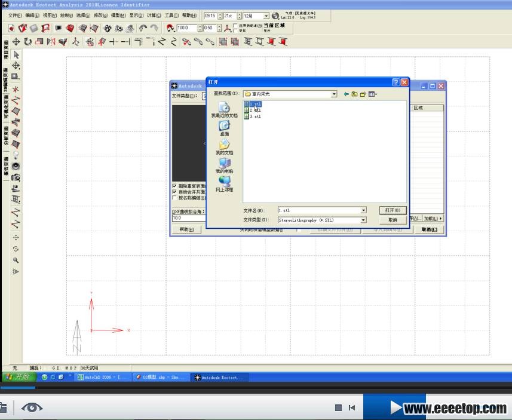Create new folder with the folder-star icon

(x=363, y=94)
